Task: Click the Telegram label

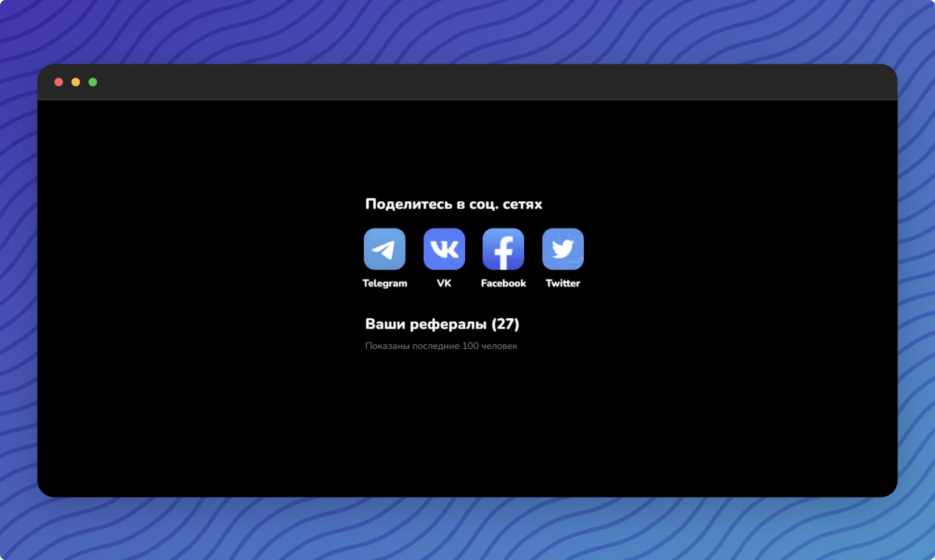Action: coord(385,283)
